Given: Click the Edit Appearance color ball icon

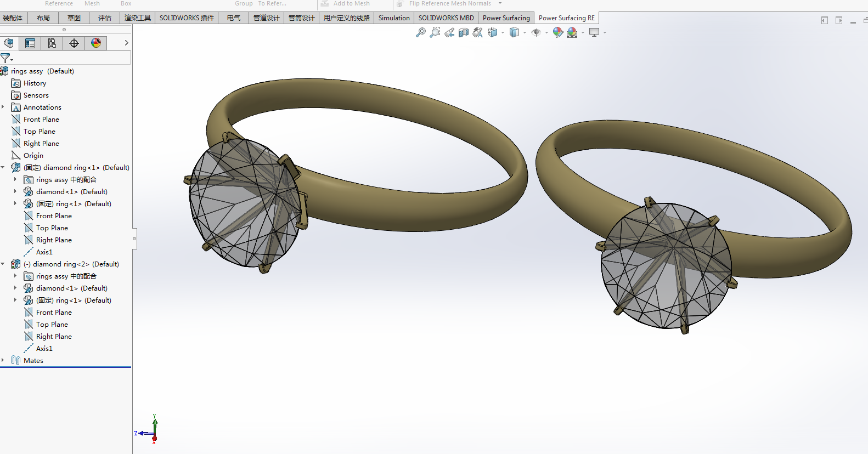Looking at the screenshot, I should 557,33.
